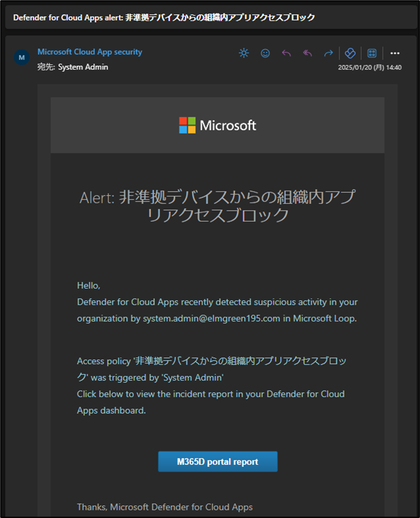420x518 pixels.
Task: Click 'Thanks, Microsoft Defender for Cloud Apps'
Action: 165,507
